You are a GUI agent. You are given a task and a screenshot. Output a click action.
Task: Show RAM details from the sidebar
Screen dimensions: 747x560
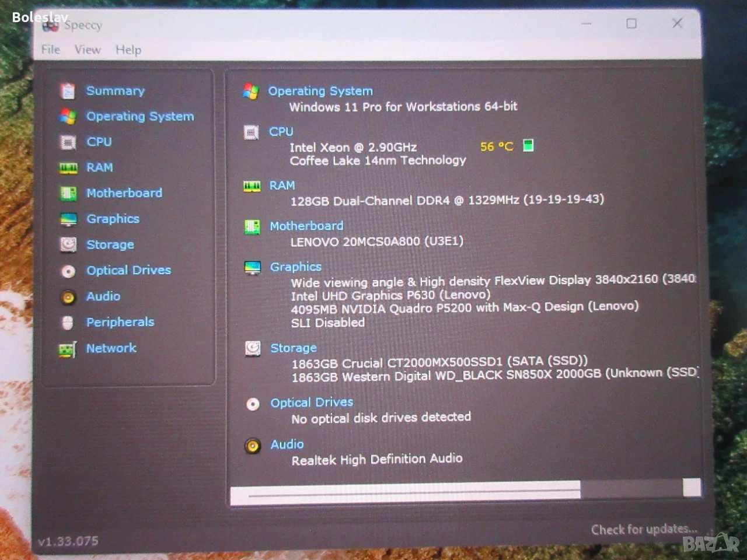coord(100,167)
